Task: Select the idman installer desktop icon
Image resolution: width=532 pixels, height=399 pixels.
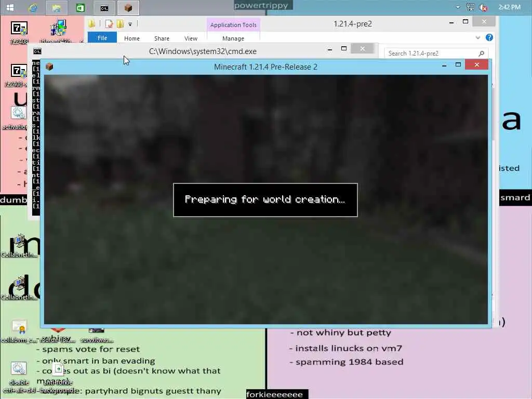Action: coord(58,33)
